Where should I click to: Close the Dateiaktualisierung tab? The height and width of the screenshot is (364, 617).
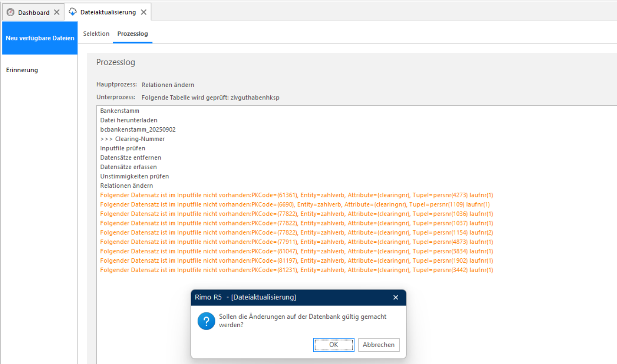(143, 12)
